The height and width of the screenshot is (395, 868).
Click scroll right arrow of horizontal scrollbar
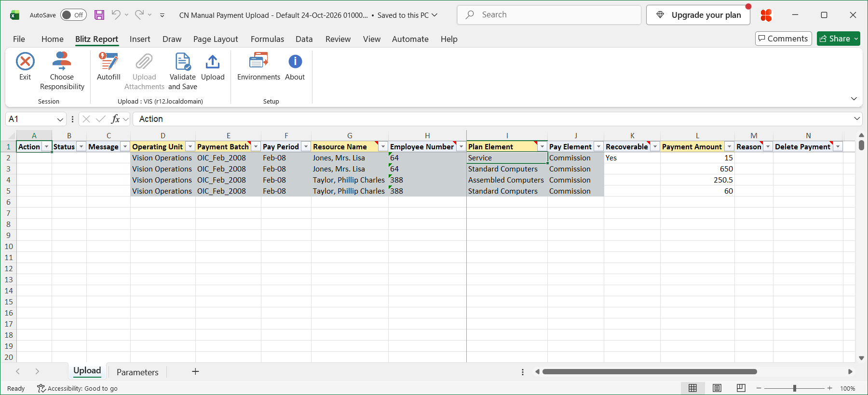(x=850, y=371)
